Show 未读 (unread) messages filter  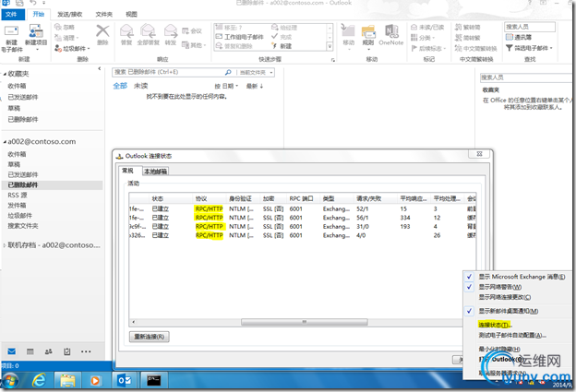click(x=140, y=86)
